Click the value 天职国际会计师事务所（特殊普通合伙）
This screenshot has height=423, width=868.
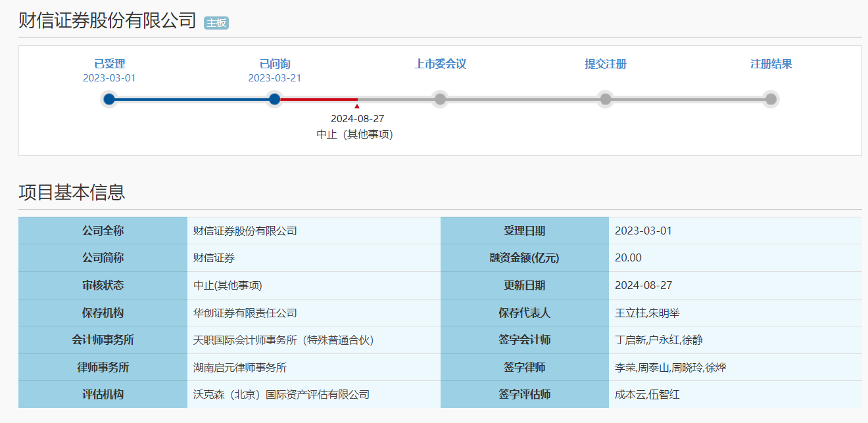pos(283,340)
